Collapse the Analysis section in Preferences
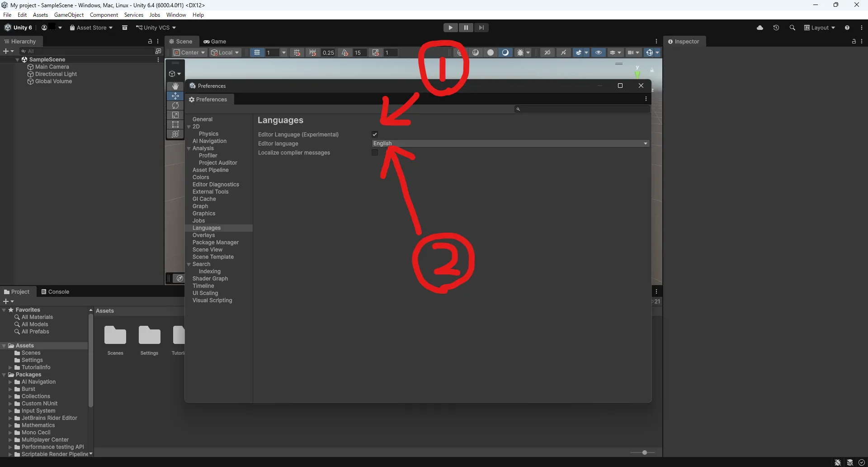This screenshot has width=868, height=467. (189, 148)
